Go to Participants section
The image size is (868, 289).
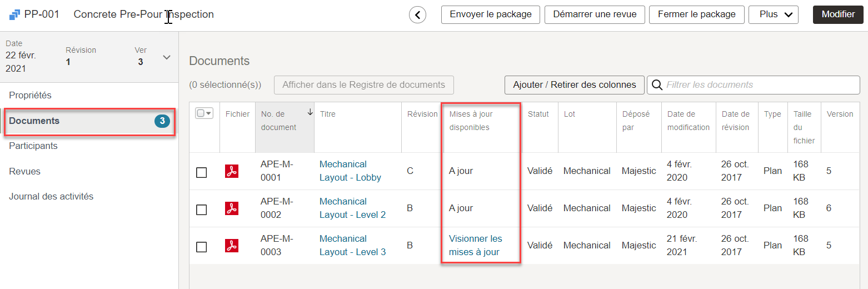pos(33,146)
